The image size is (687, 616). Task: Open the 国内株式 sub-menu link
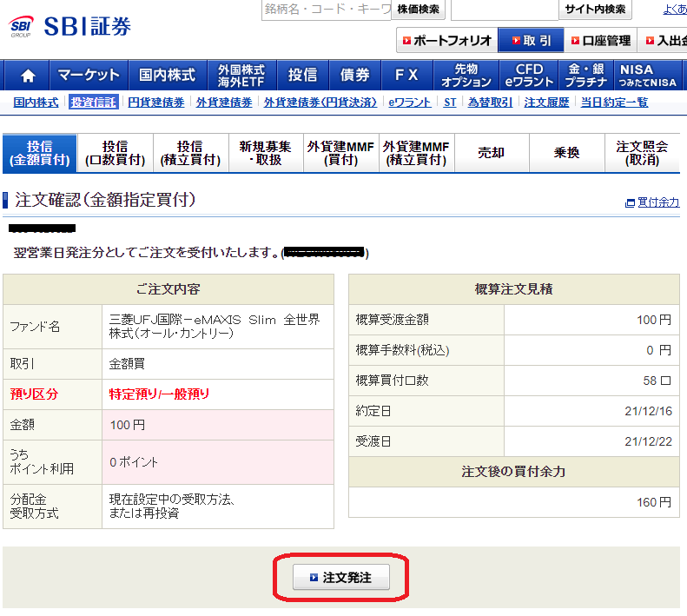coord(36,103)
